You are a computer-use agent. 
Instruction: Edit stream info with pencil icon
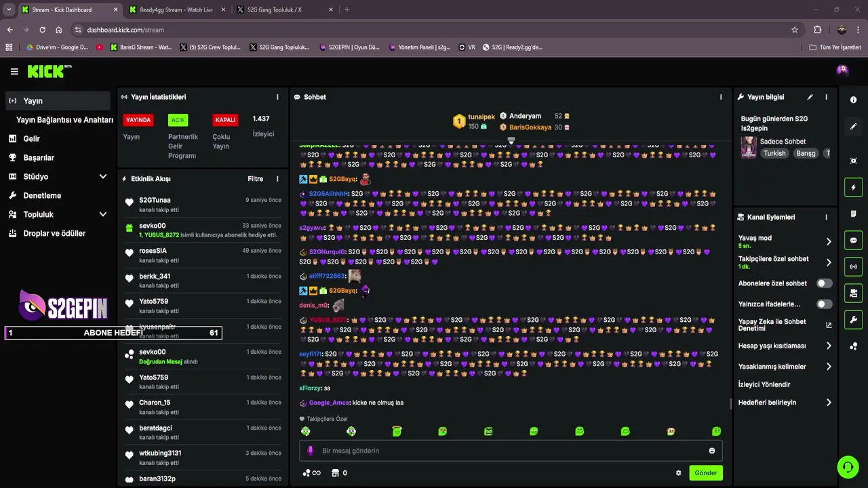[x=810, y=97]
